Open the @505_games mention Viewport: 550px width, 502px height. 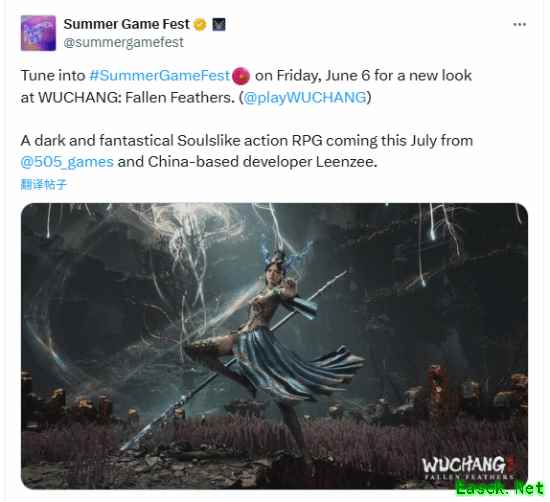(67, 162)
